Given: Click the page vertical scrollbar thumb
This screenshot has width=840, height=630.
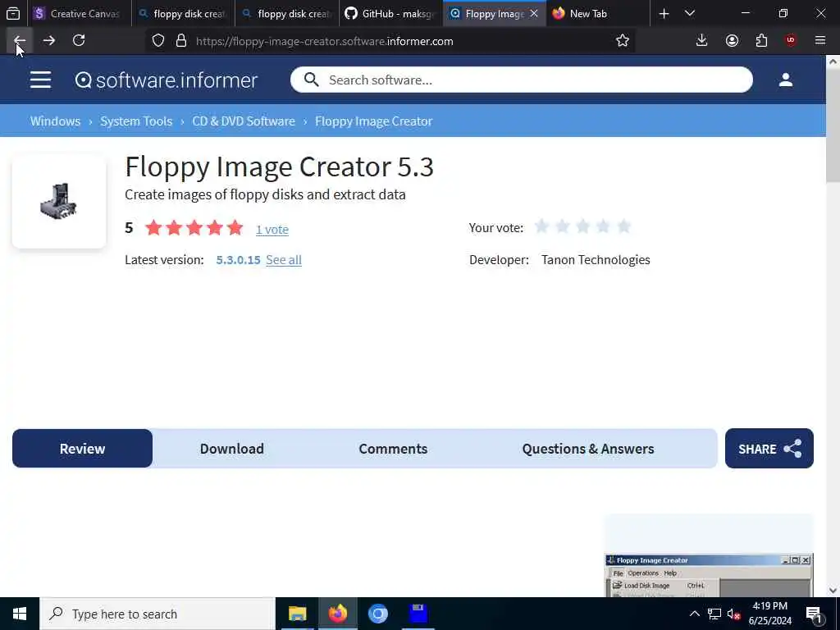Looking at the screenshot, I should [x=833, y=125].
